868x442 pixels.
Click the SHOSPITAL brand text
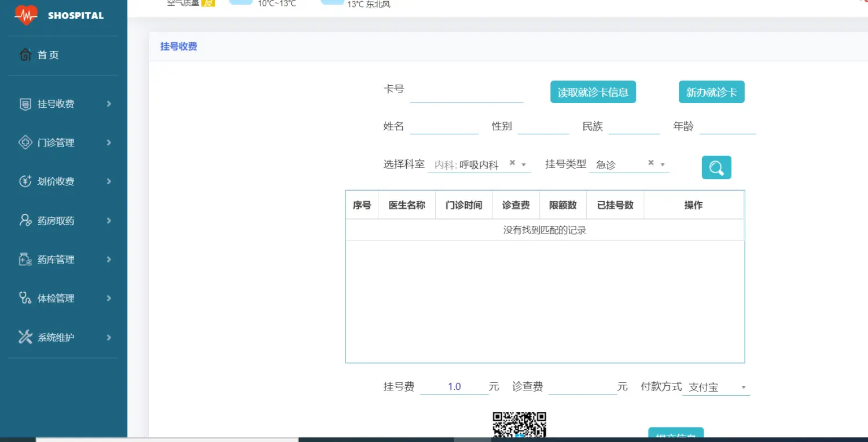tap(76, 16)
